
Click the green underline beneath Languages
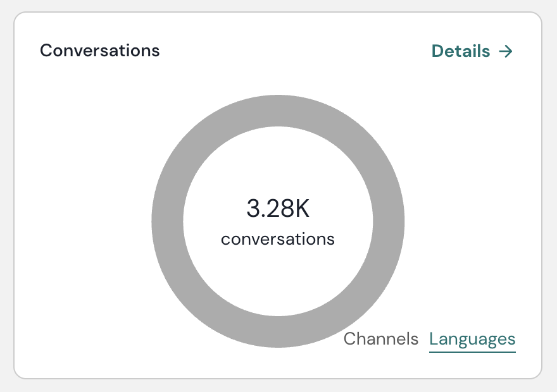coord(472,351)
